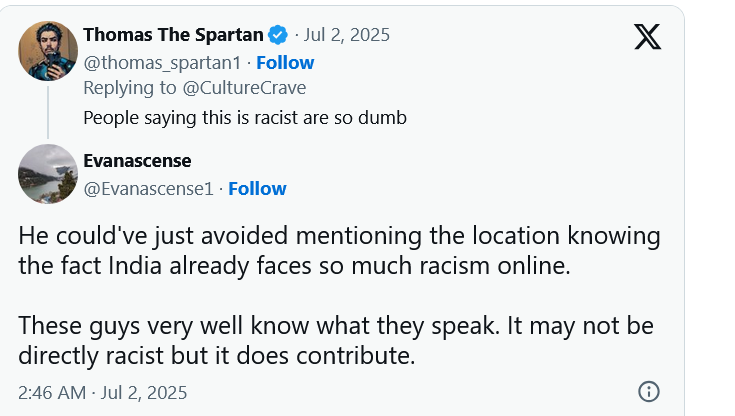Click the blank card area right of Evanascense's header
Screen dimensions: 735x416
coord(480,175)
